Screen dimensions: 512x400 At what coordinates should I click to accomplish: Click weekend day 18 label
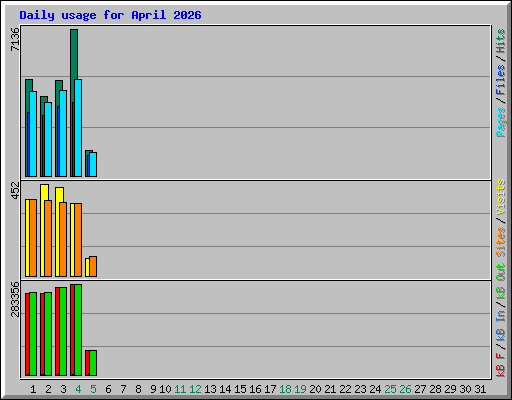pyautogui.click(x=285, y=389)
